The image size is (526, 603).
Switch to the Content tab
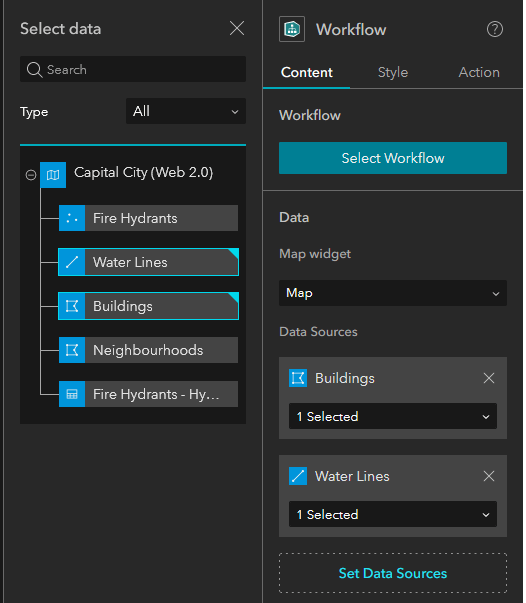(306, 72)
